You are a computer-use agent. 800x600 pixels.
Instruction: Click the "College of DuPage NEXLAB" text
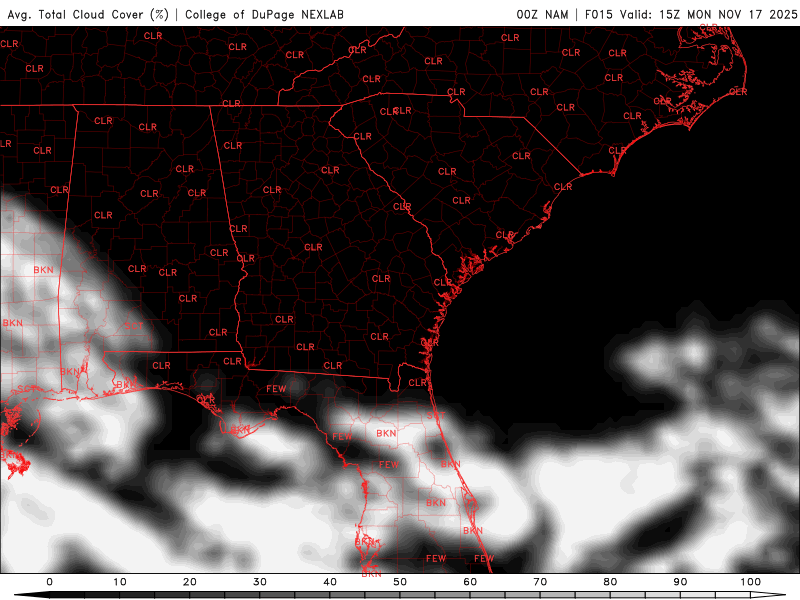coord(264,15)
